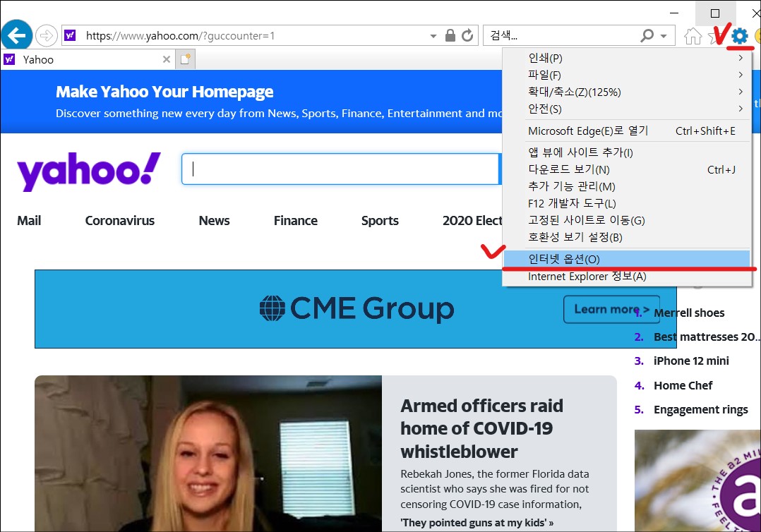
Task: Select 고정된 사이트로 이동(G)
Action: point(627,220)
